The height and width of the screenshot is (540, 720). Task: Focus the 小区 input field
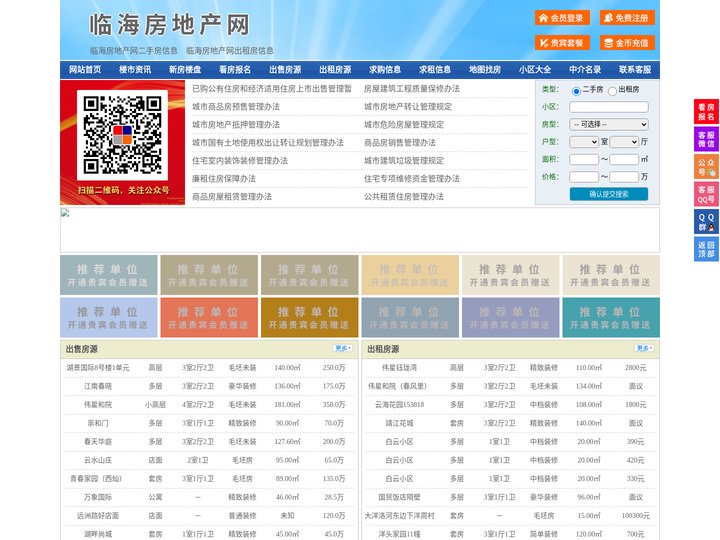point(609,107)
